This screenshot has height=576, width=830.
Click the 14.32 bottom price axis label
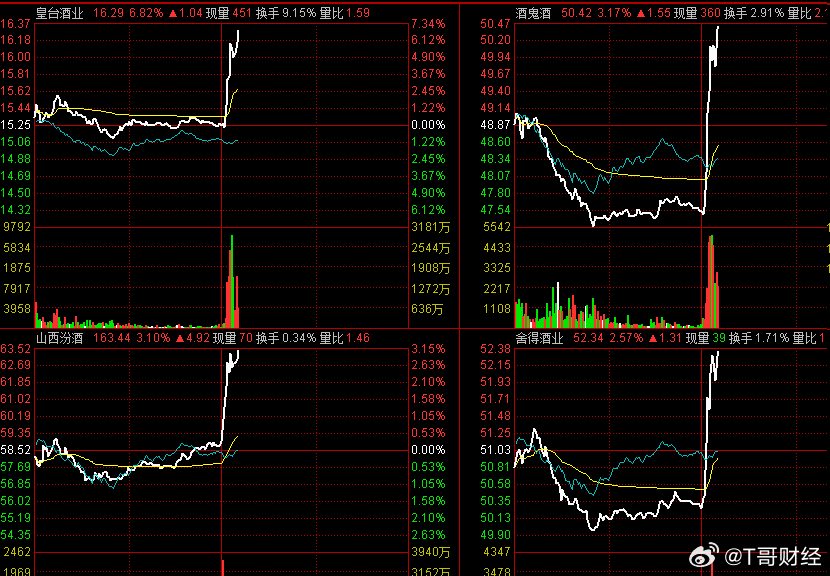[x=15, y=210]
